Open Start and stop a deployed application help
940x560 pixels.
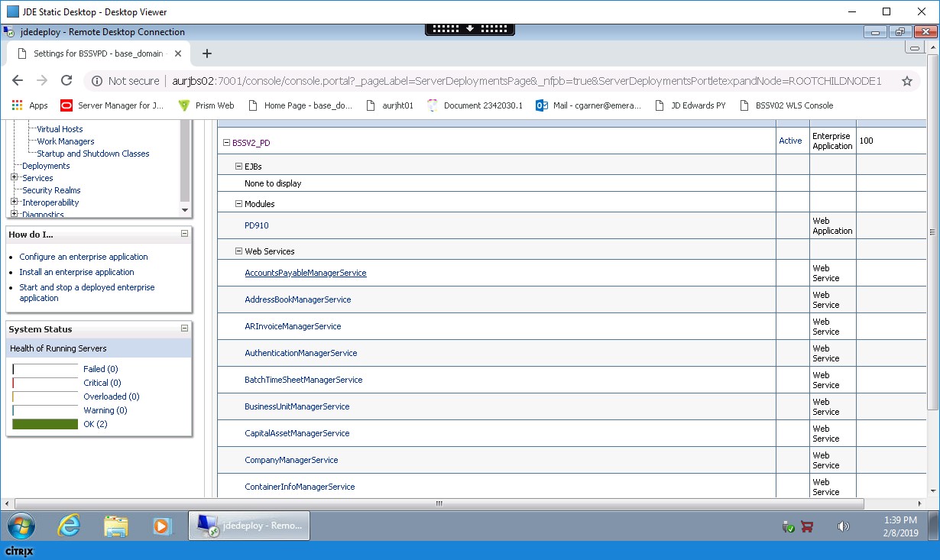[87, 293]
